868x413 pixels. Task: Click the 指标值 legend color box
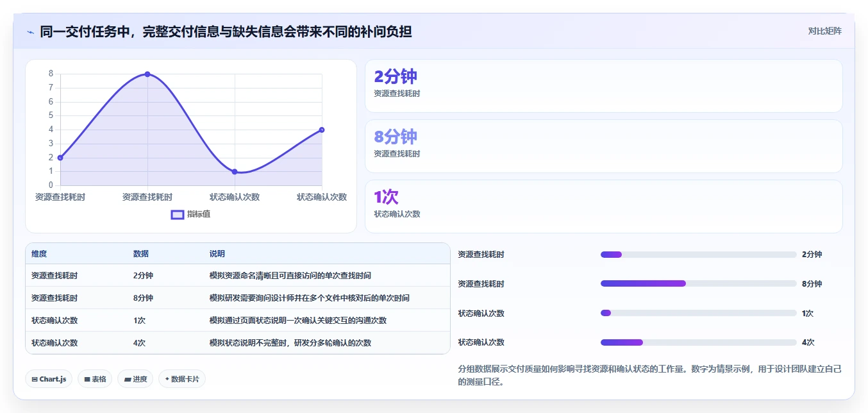click(178, 214)
